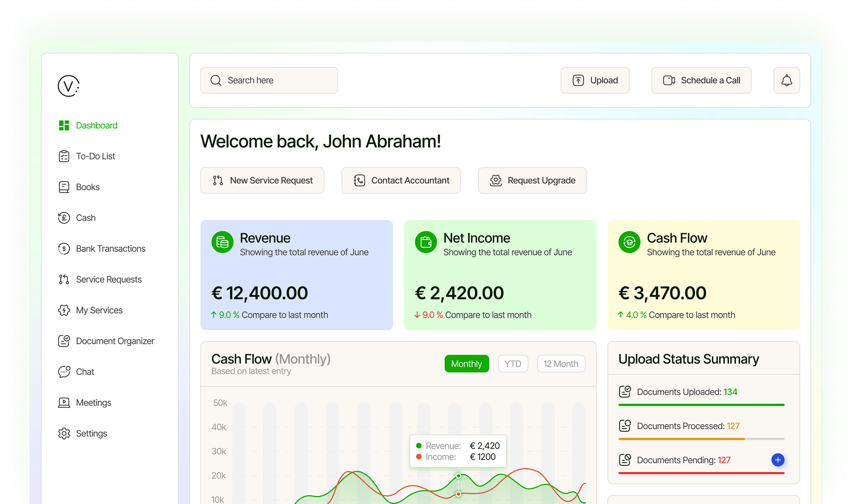Click the 'Based on latest entry' subtitle

click(251, 371)
